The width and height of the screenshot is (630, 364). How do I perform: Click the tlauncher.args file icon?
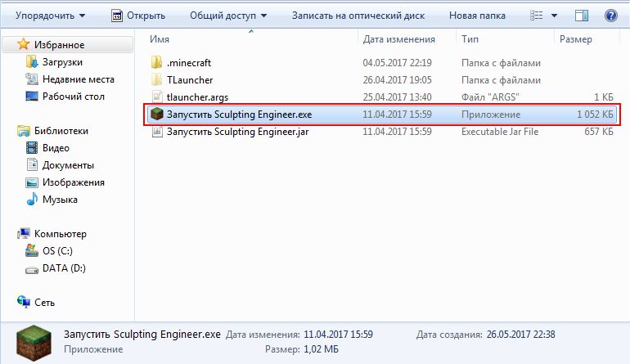(158, 97)
